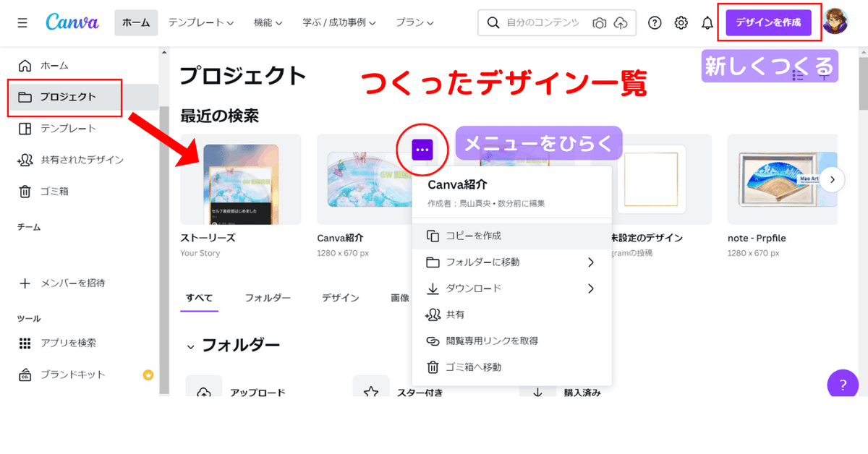This screenshot has width=868, height=454.
Task: Open the help question mark icon
Action: [655, 23]
